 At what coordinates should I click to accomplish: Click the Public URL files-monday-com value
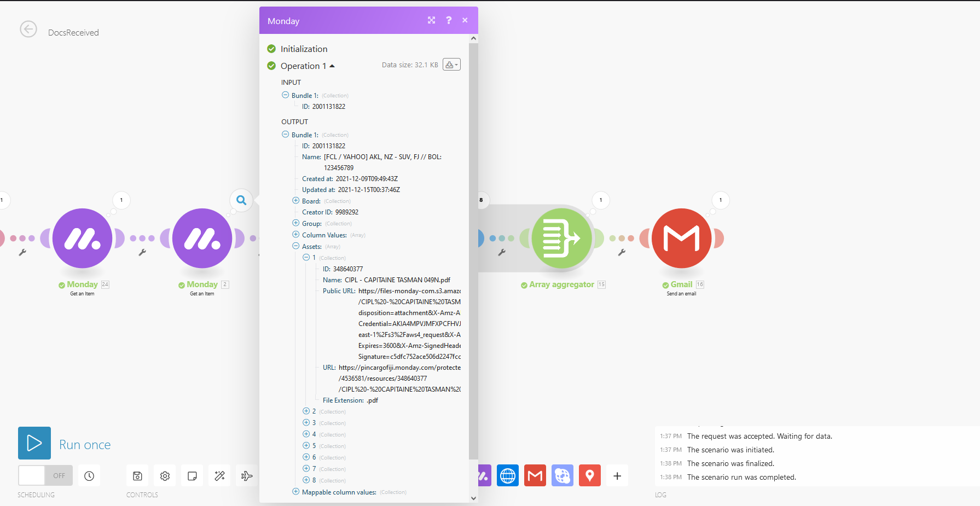(409, 324)
